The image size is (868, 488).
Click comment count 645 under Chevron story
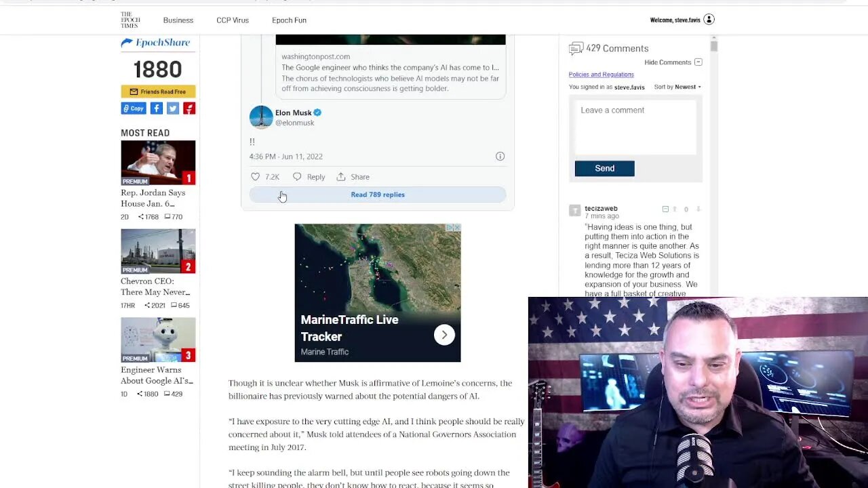180,306
